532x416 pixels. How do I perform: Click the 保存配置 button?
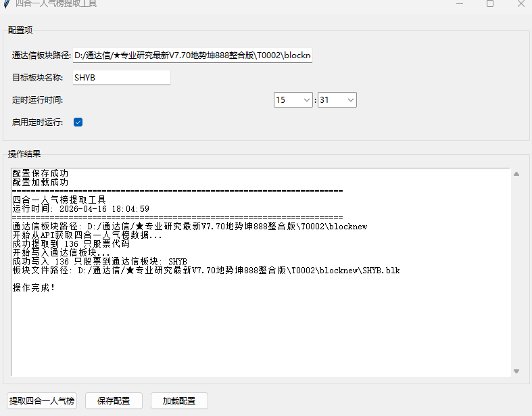click(114, 401)
